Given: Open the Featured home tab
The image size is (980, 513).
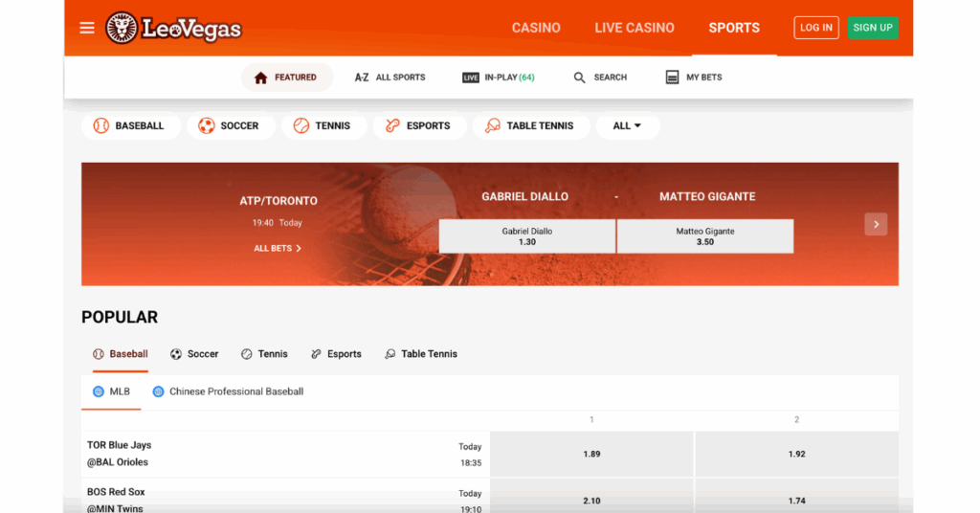Looking at the screenshot, I should click(287, 78).
